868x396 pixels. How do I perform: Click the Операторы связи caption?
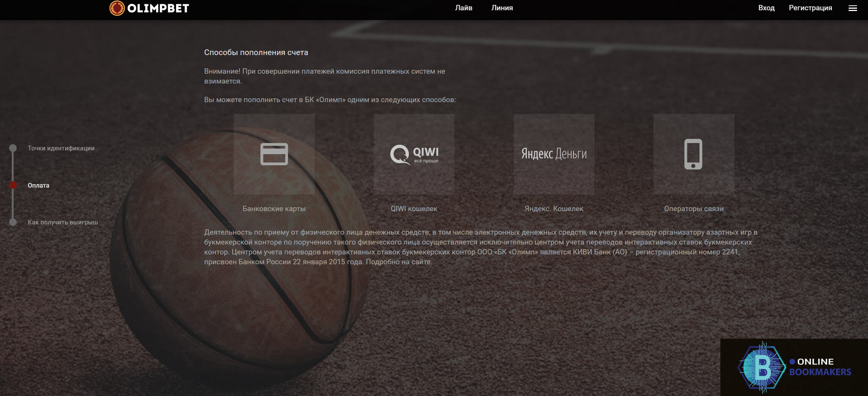[x=693, y=208]
